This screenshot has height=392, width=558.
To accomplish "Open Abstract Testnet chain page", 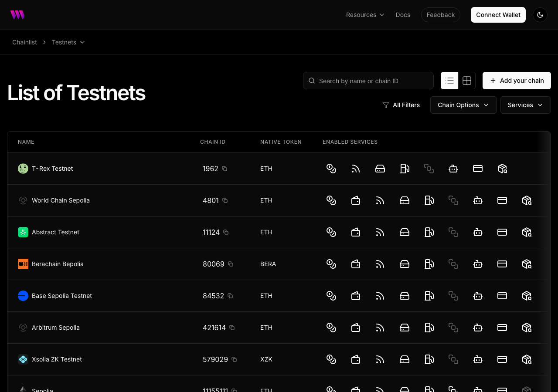I will [x=55, y=232].
